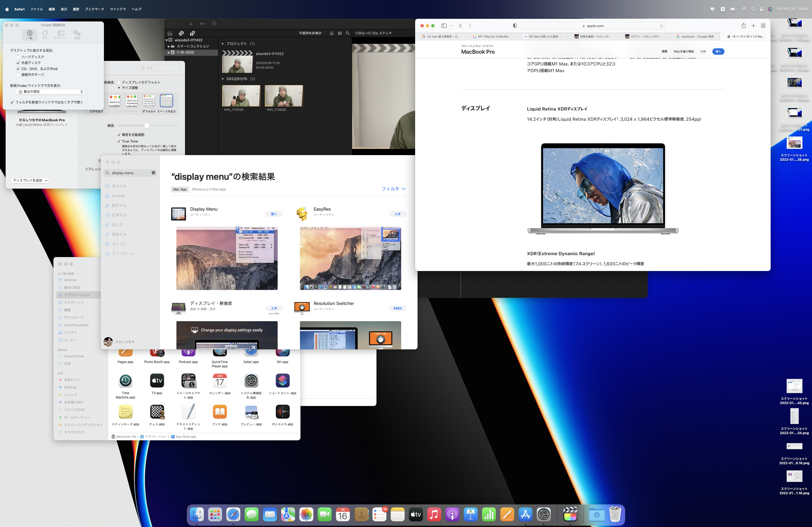This screenshot has width=812, height=527.
Task: Click the Share icon in Safari toolbar
Action: 744,25
